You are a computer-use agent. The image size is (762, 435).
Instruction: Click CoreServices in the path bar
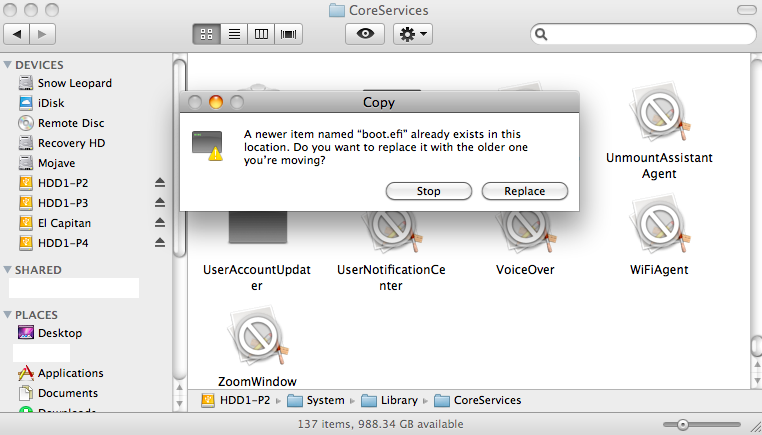[478, 400]
